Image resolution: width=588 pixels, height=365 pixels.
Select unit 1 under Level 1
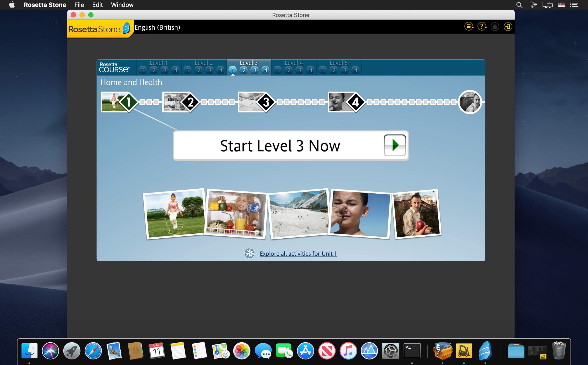pyautogui.click(x=143, y=70)
